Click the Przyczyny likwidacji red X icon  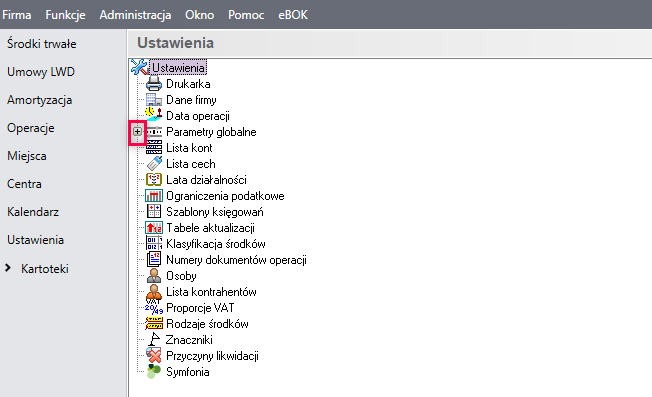pyautogui.click(x=154, y=355)
